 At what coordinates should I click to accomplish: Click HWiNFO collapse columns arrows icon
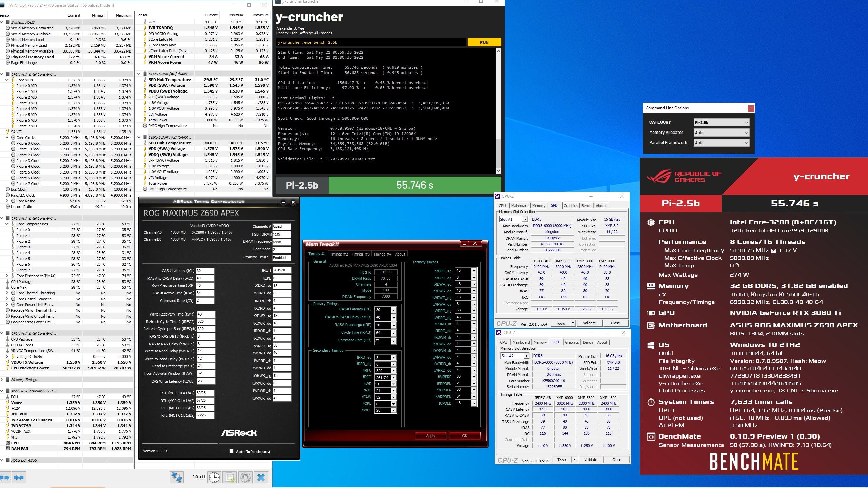pos(19,477)
